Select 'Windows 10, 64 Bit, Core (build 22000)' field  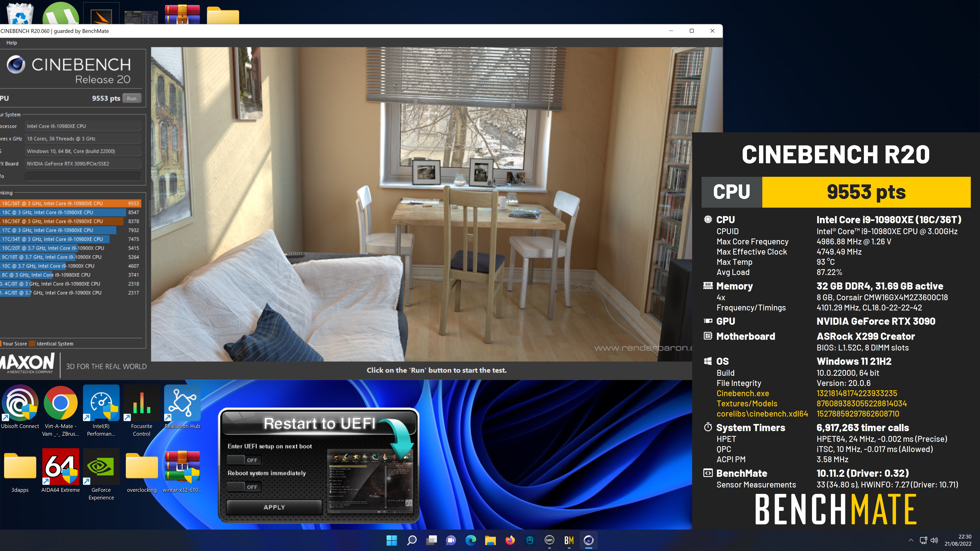pos(83,151)
